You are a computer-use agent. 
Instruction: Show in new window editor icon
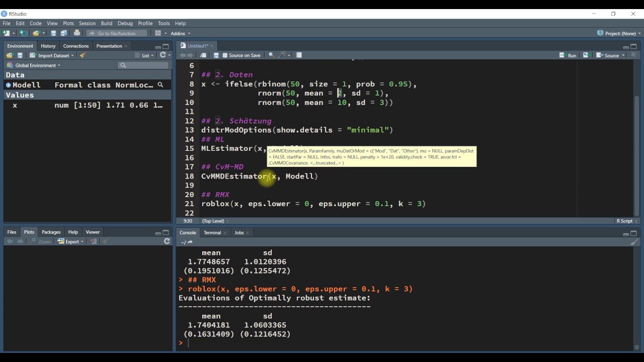point(203,55)
